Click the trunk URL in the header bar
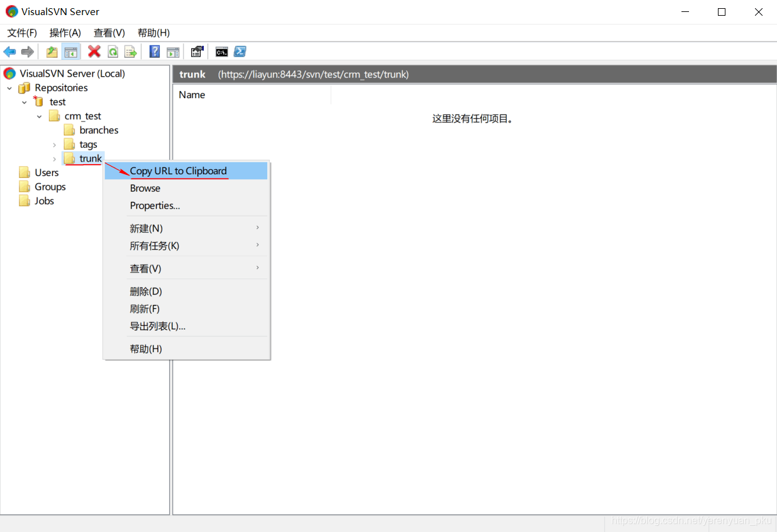 click(x=313, y=74)
